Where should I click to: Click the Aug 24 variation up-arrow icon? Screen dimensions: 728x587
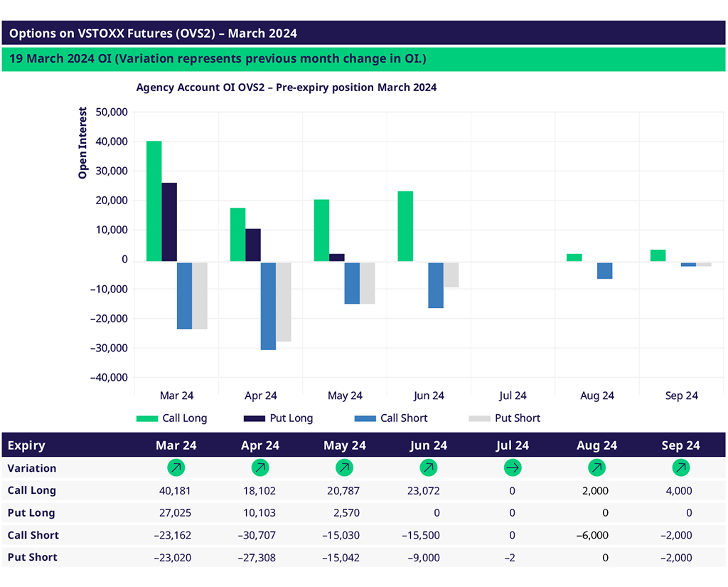pos(596,467)
